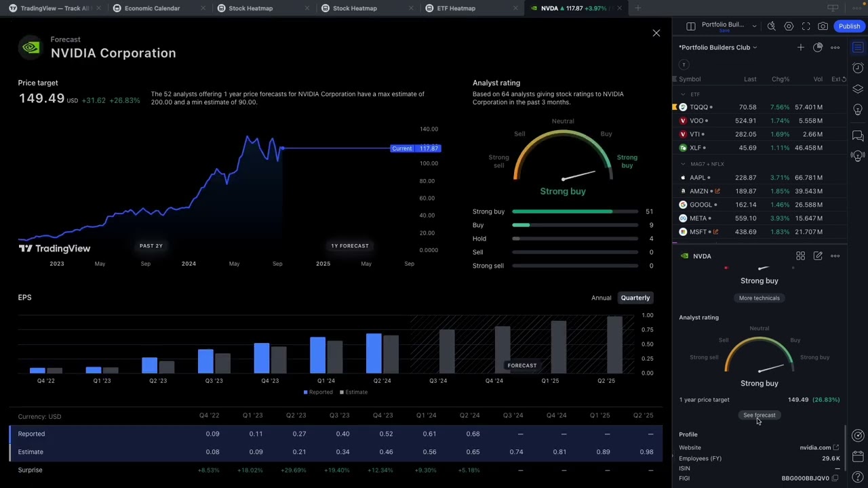868x488 pixels.
Task: Click See forecast button
Action: coord(759,415)
